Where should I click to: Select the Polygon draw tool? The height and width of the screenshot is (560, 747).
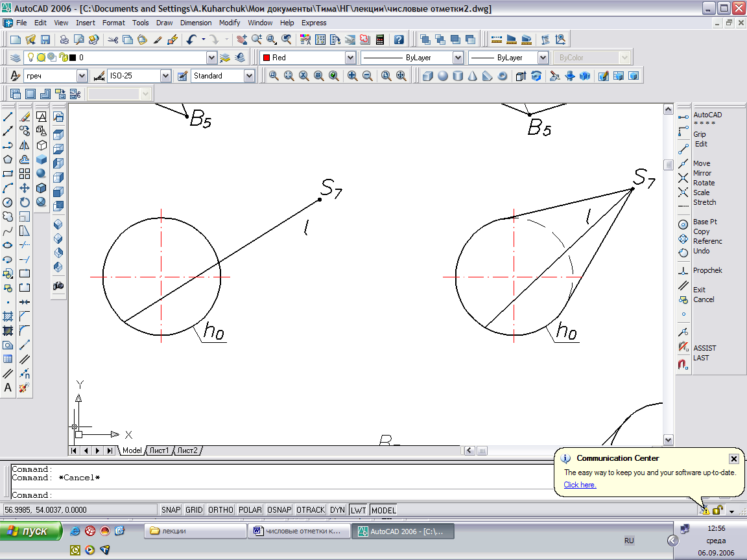pyautogui.click(x=8, y=159)
